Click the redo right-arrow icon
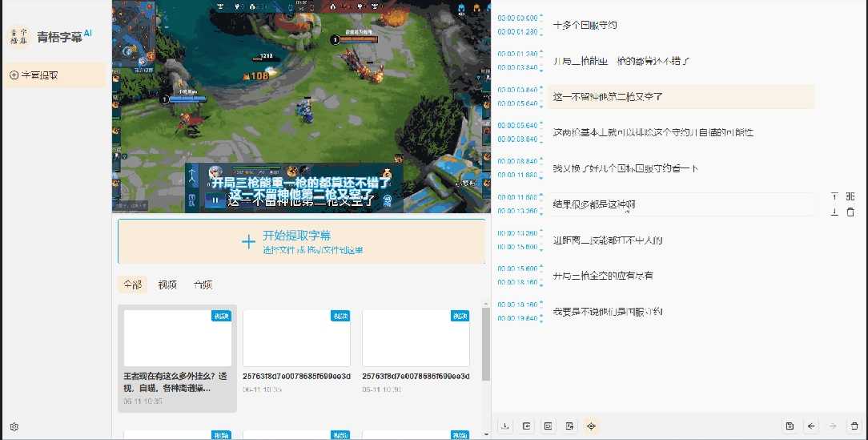This screenshot has height=440, width=868. click(x=833, y=426)
